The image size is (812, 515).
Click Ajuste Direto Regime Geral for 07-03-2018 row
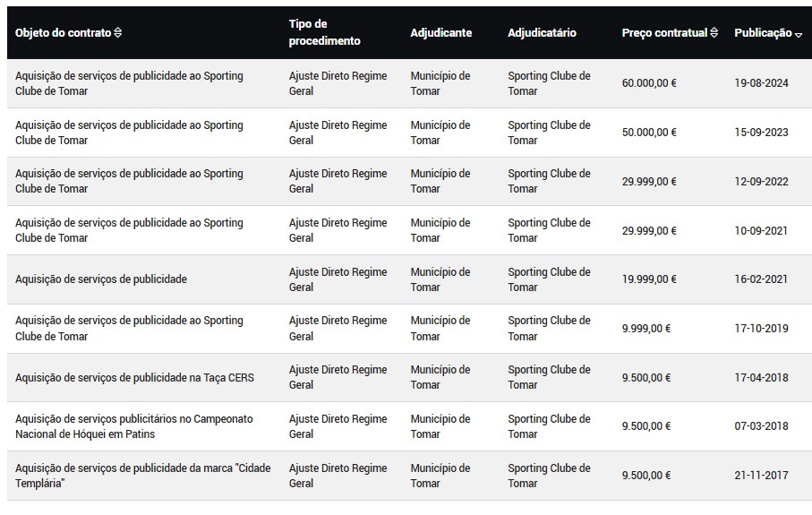point(338,426)
